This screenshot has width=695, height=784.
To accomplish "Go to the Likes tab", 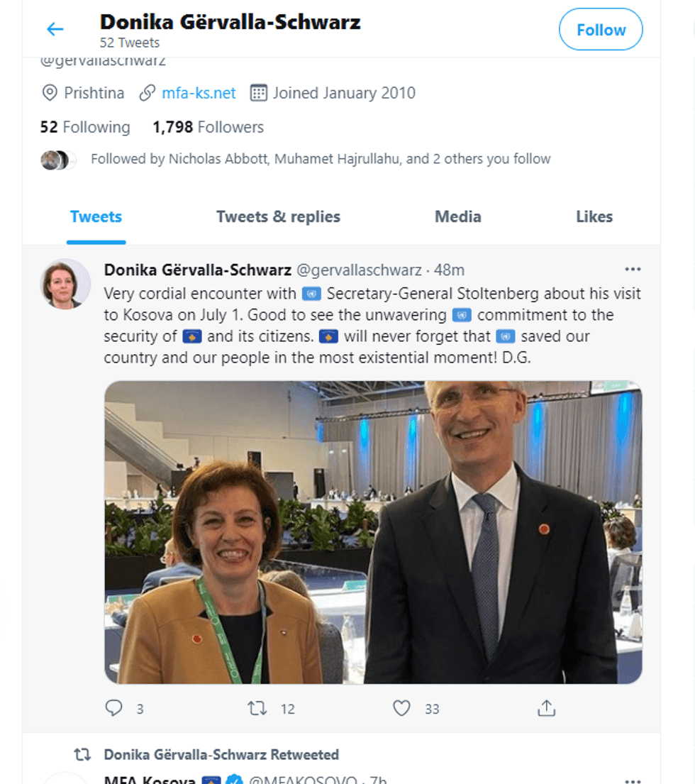I will 594,217.
